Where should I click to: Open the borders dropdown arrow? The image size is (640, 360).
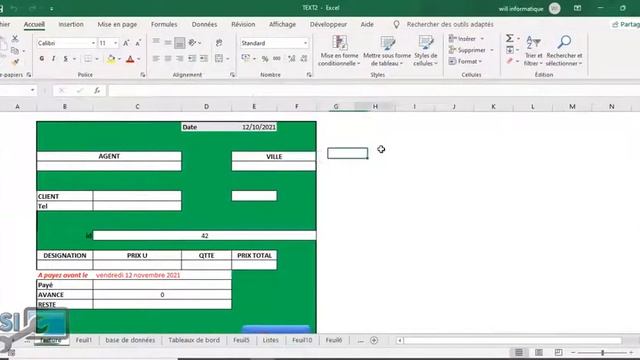point(97,59)
